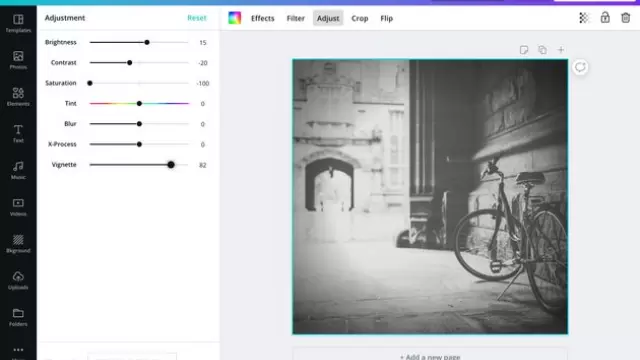Reset all adjustments

(197, 18)
